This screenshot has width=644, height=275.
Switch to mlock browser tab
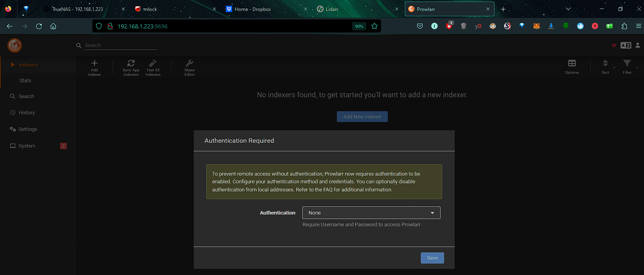[x=175, y=9]
